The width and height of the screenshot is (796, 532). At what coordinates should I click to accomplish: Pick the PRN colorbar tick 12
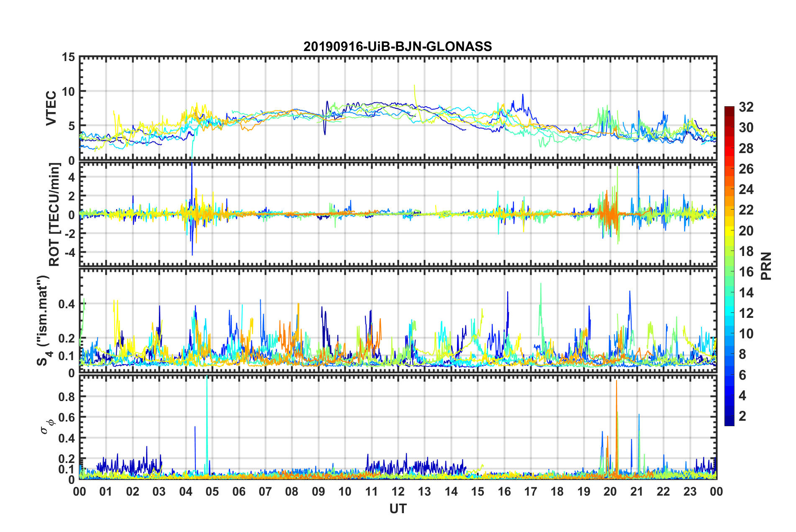746,313
